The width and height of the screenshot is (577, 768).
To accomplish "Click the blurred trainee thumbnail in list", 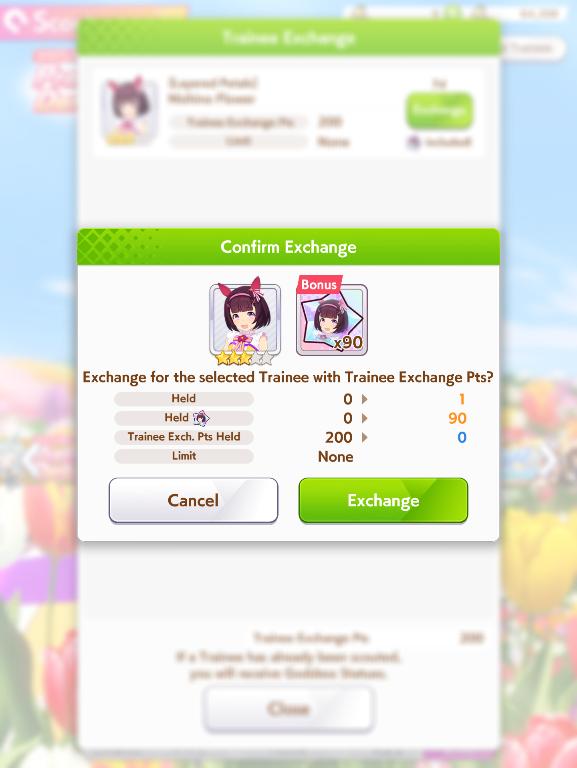I will click(x=129, y=112).
